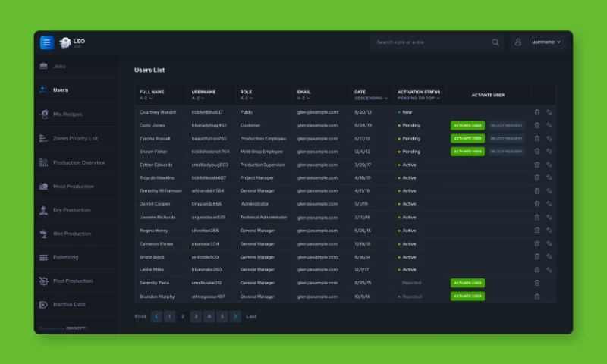Open the Email A-Z sort dropdown
This screenshot has width=607, height=364.
pyautogui.click(x=303, y=99)
